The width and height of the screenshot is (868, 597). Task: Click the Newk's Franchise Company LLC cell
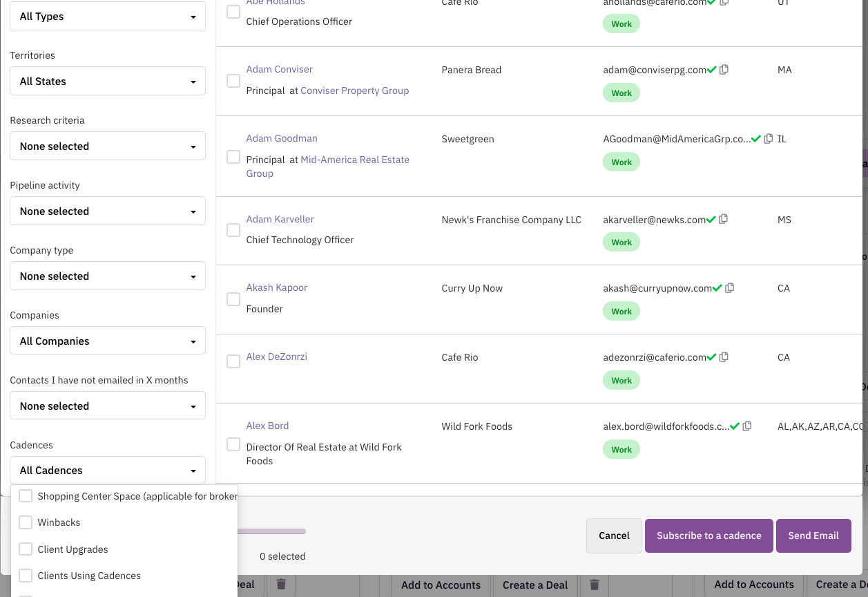[x=512, y=220]
